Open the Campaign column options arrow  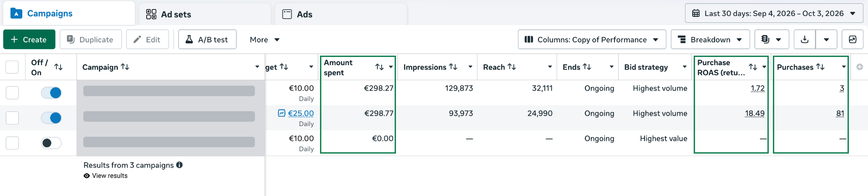[257, 67]
